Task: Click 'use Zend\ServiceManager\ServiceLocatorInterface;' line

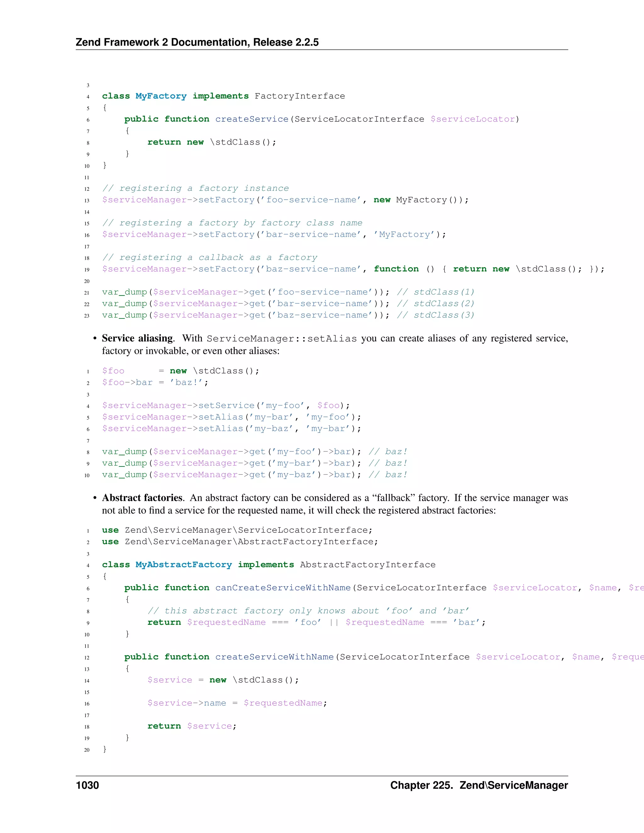Action: pyautogui.click(x=237, y=530)
